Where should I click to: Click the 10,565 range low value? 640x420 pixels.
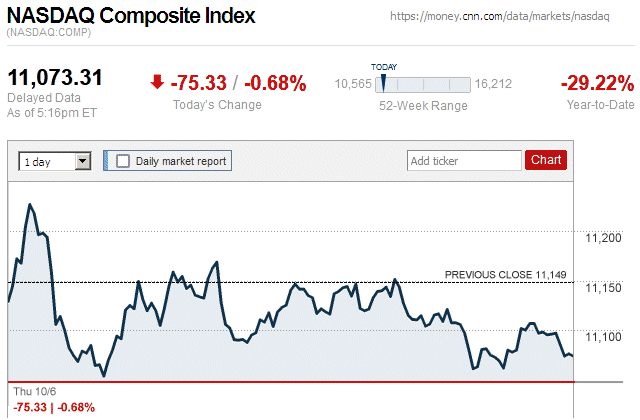click(353, 84)
